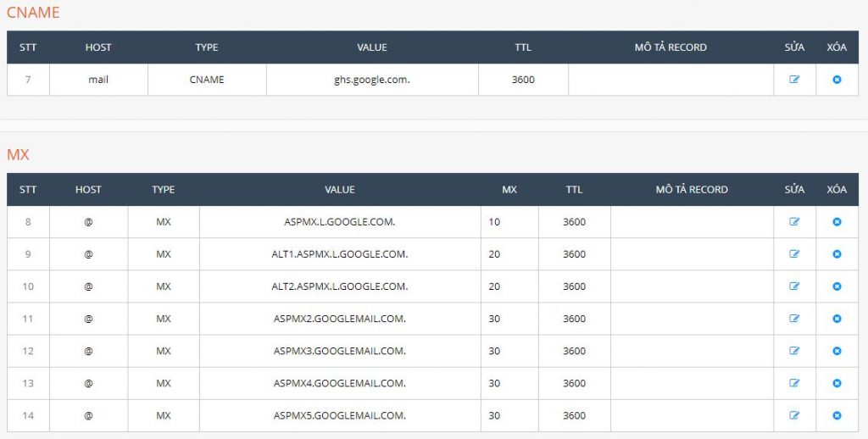Delete the ASPMX3.GOOGLEMAIL.COM. record
The width and height of the screenshot is (868, 439).
(837, 351)
